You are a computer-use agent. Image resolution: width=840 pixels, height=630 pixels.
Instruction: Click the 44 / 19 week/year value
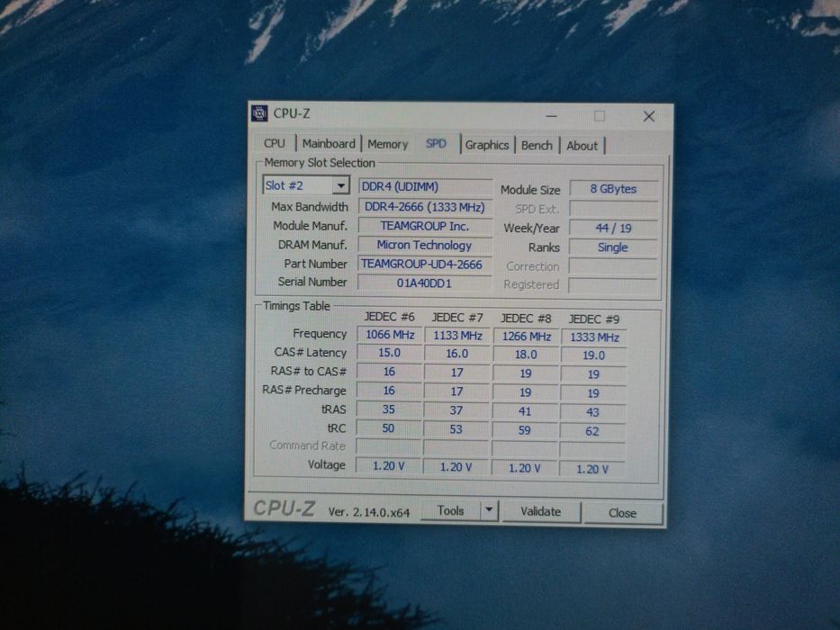point(613,229)
